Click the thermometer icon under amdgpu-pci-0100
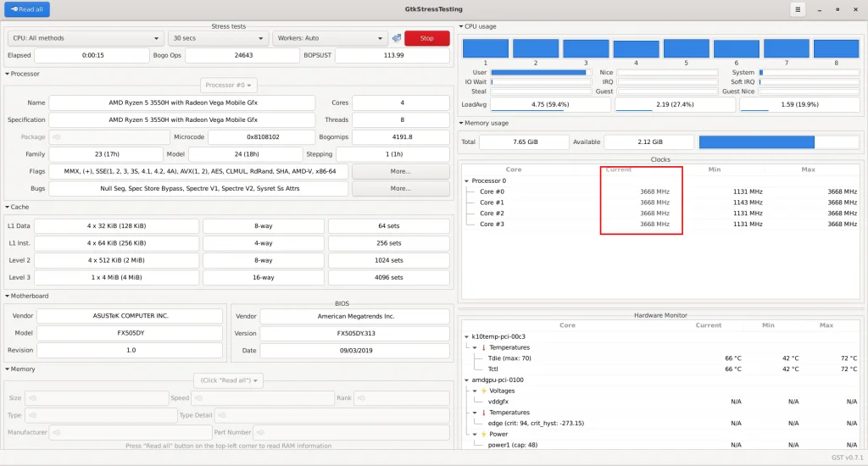This screenshot has height=466, width=868. pyautogui.click(x=485, y=413)
